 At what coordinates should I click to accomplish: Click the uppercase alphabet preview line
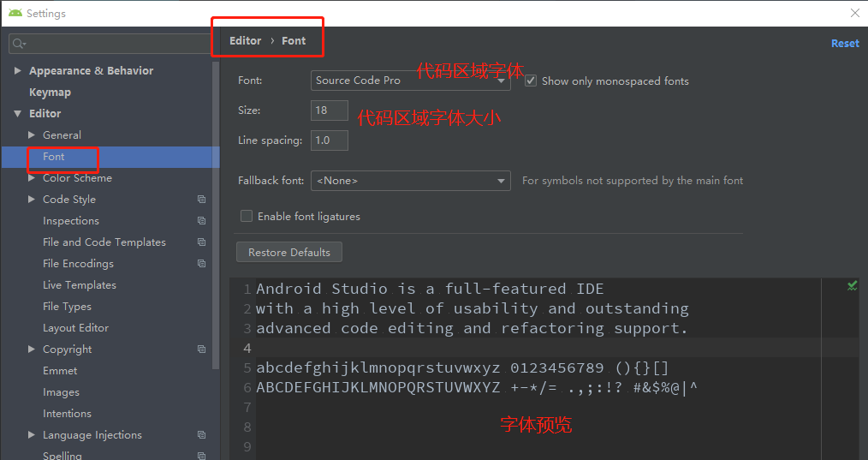click(x=477, y=388)
